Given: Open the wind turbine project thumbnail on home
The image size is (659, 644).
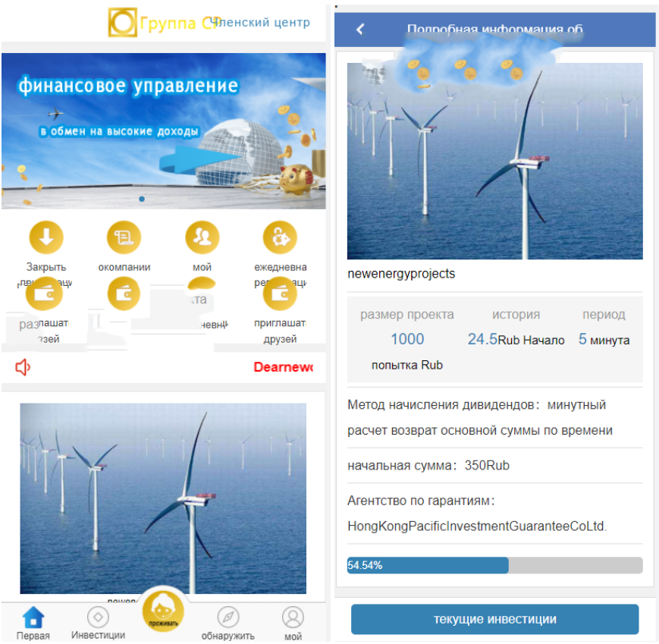Looking at the screenshot, I should (163, 498).
